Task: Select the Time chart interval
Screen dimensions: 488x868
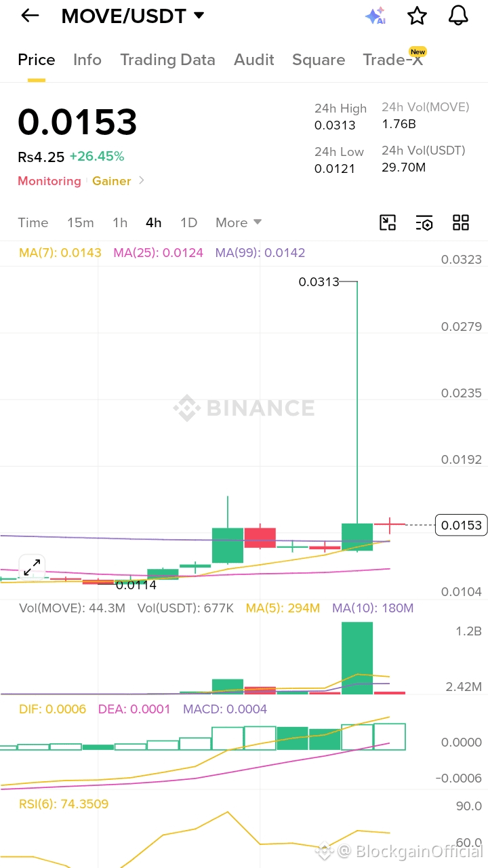Action: pyautogui.click(x=33, y=222)
